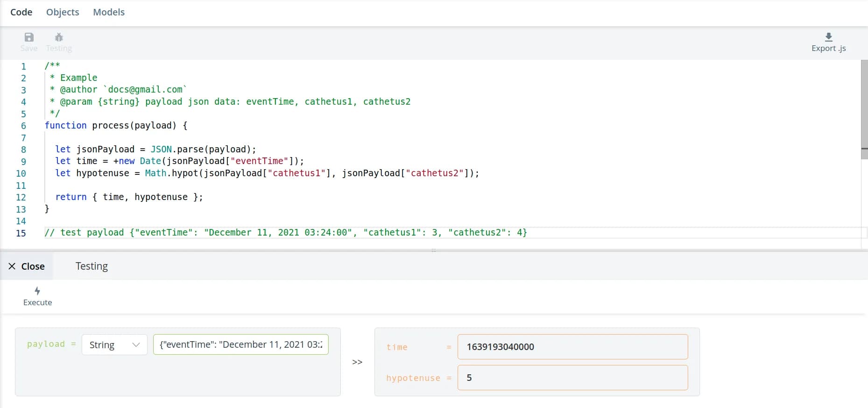
Task: Run the code with Execute lightning icon
Action: 37,291
